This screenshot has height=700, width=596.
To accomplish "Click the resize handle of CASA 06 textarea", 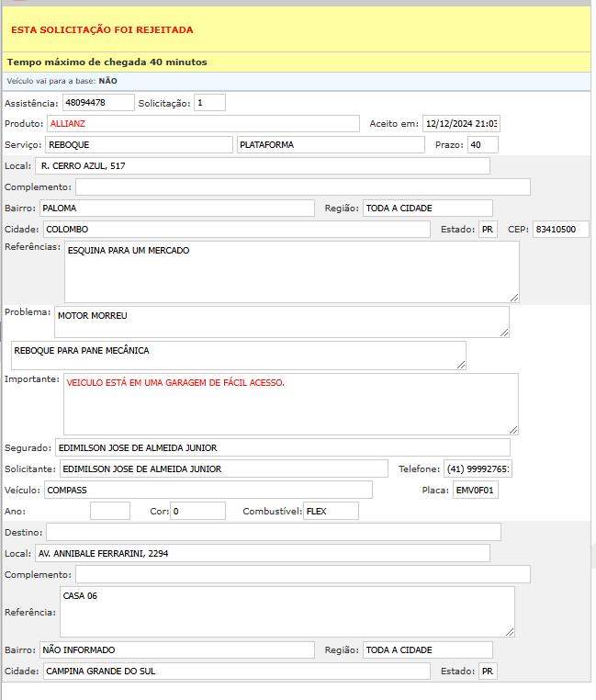I will 510,632.
